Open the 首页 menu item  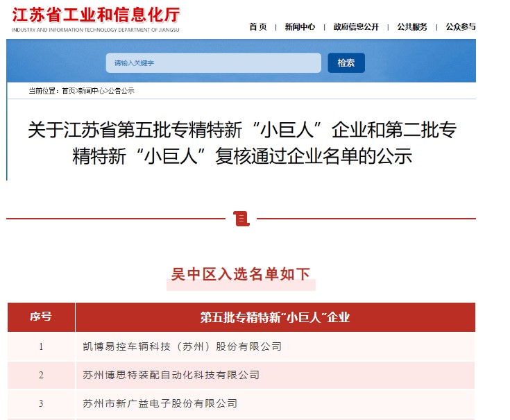[258, 26]
